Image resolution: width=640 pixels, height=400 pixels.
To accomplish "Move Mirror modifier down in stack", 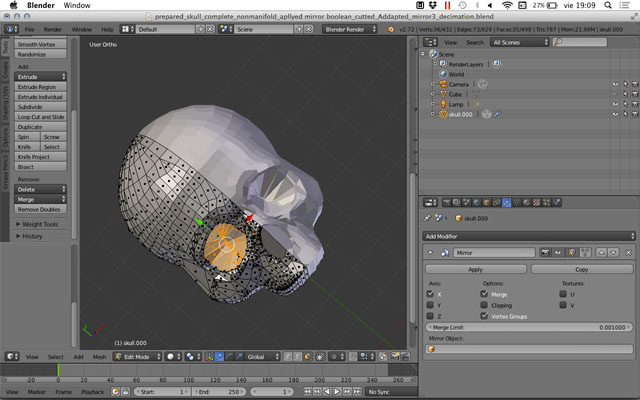I will click(x=613, y=253).
